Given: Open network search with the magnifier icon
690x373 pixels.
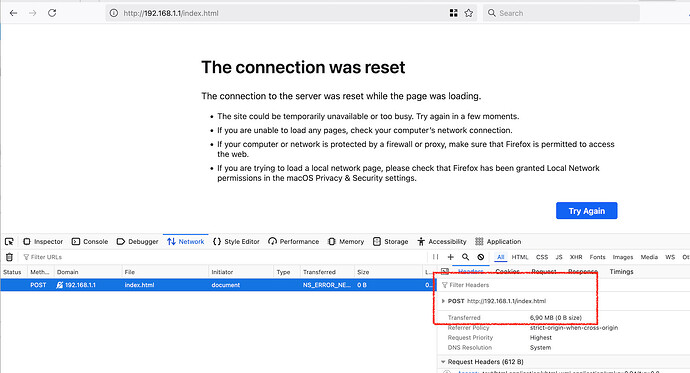Looking at the screenshot, I should pos(465,257).
